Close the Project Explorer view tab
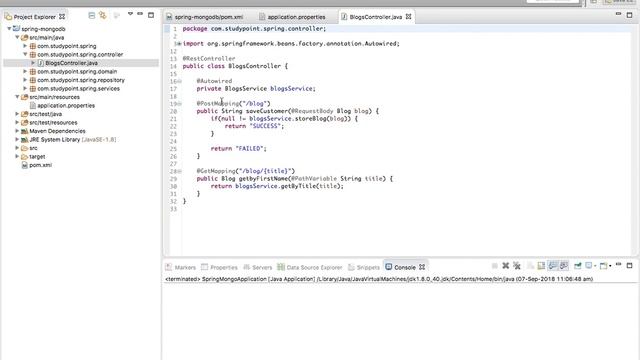The height and width of the screenshot is (360, 640). point(62,17)
